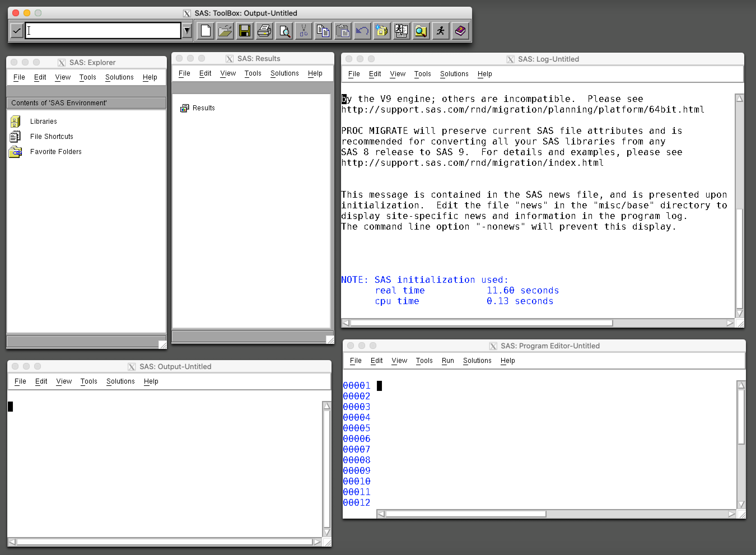Click Program Editor scroll-up arrow
Screen dimensions: 756x555
(x=741, y=385)
